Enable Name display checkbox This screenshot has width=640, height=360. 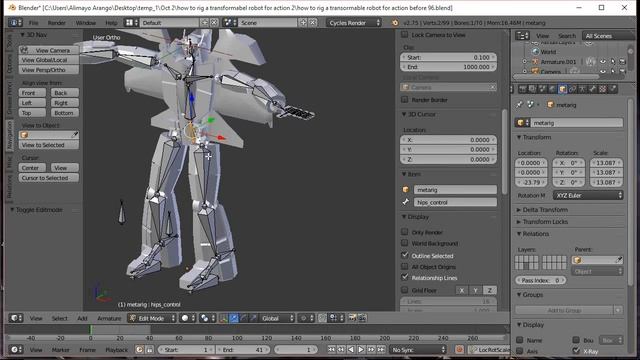[520, 340]
